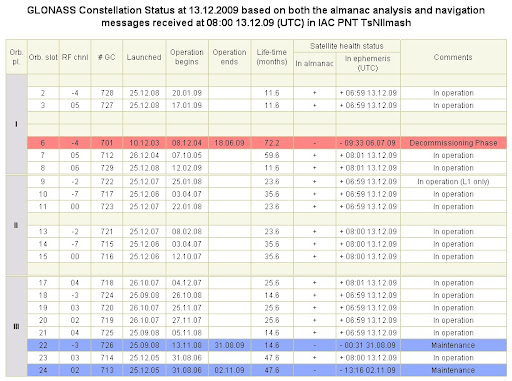Click the GC number 719 cell

point(107,320)
